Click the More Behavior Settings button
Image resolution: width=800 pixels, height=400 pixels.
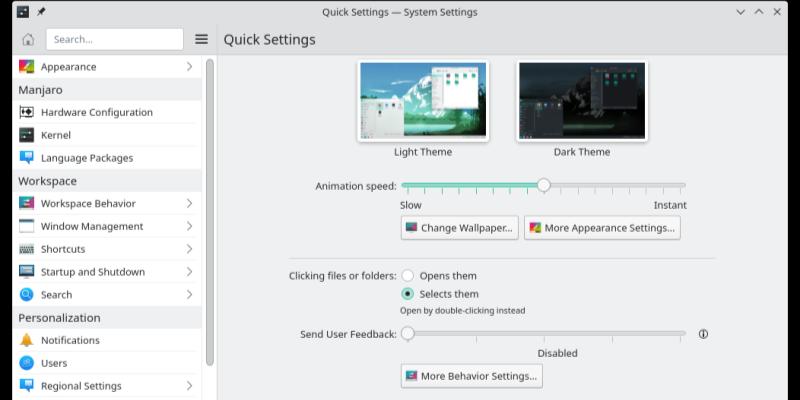point(471,376)
